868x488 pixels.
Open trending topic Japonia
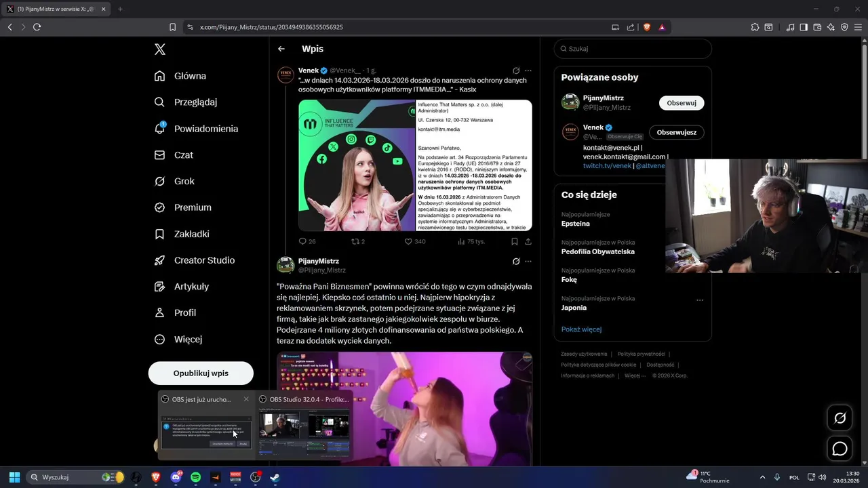click(574, 308)
